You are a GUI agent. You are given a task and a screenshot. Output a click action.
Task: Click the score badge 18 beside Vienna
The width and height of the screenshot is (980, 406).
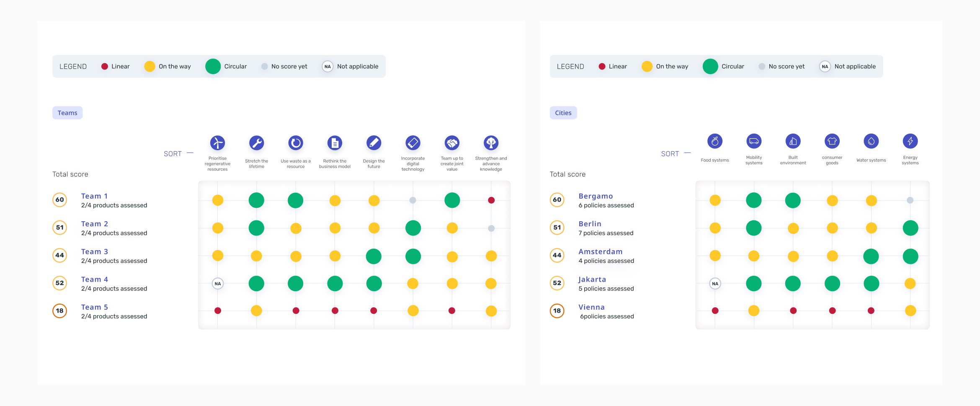pyautogui.click(x=557, y=310)
